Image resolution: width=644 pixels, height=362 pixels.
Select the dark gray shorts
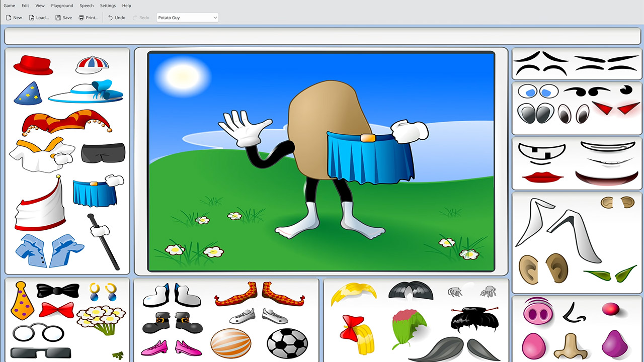point(103,153)
